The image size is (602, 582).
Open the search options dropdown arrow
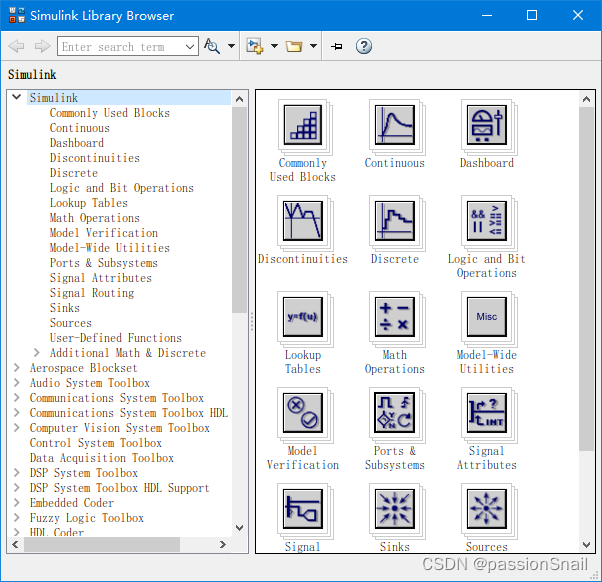tap(231, 46)
